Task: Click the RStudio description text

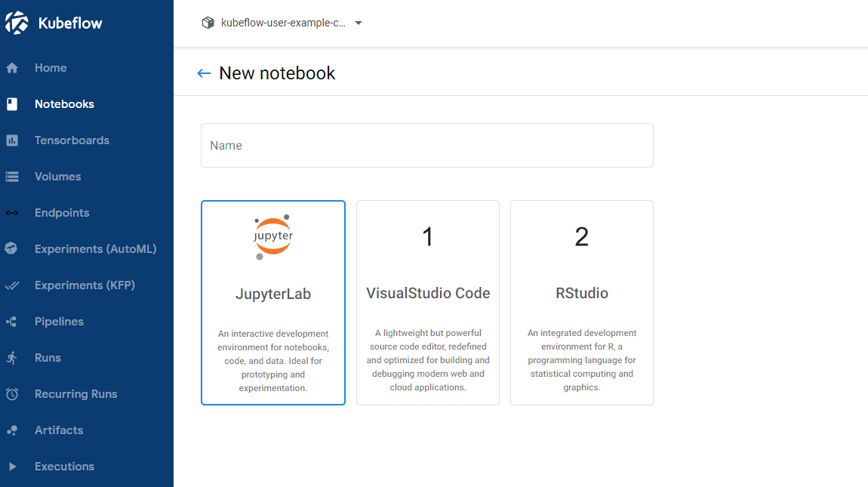Action: click(582, 360)
